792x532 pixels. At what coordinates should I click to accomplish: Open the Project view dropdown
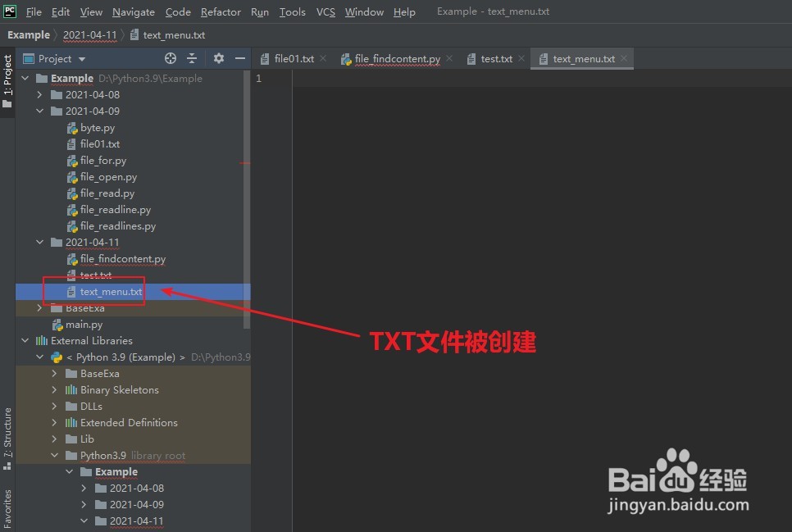tap(80, 58)
